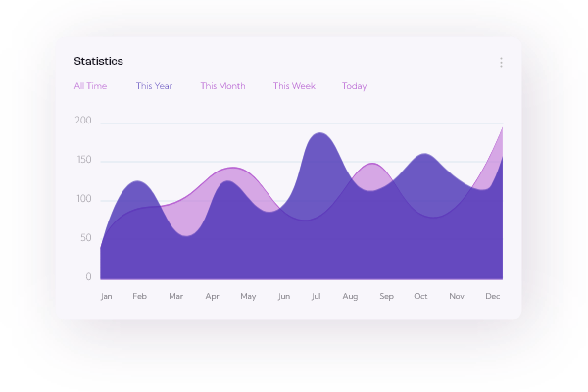
Task: Show statistics for This Week
Action: tap(294, 86)
